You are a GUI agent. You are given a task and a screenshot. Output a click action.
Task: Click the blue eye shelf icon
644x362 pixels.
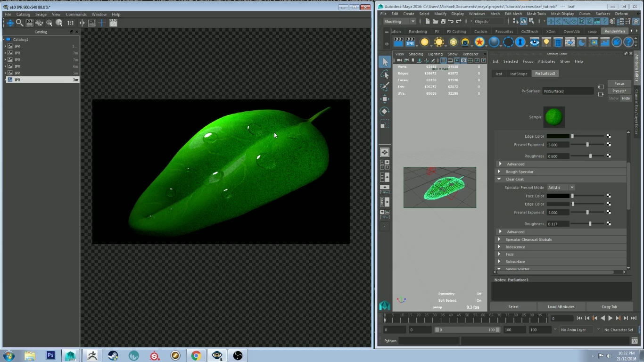pos(534,42)
